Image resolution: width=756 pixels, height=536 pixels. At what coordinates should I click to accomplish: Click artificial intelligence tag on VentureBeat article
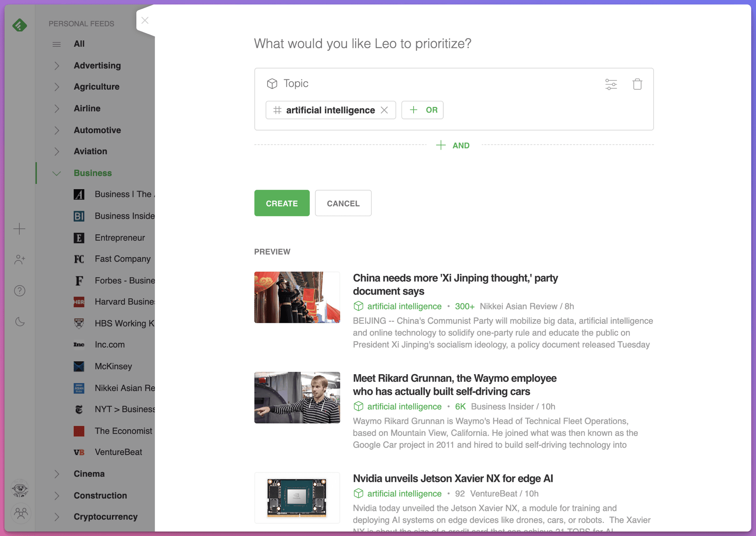tap(404, 493)
